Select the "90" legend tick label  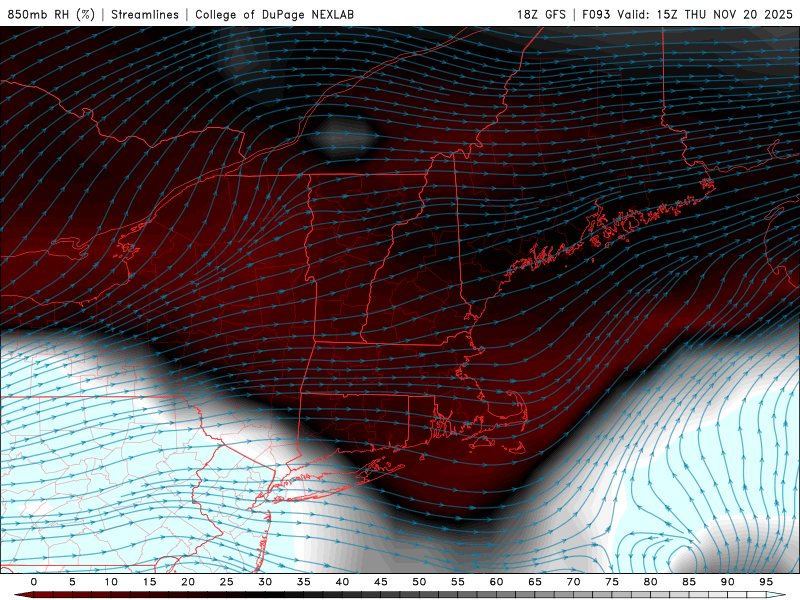click(x=728, y=582)
